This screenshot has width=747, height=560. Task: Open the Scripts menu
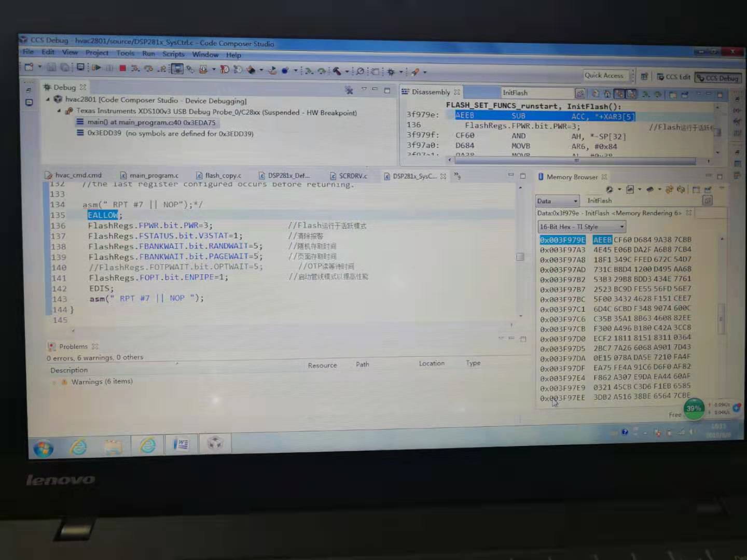[173, 54]
